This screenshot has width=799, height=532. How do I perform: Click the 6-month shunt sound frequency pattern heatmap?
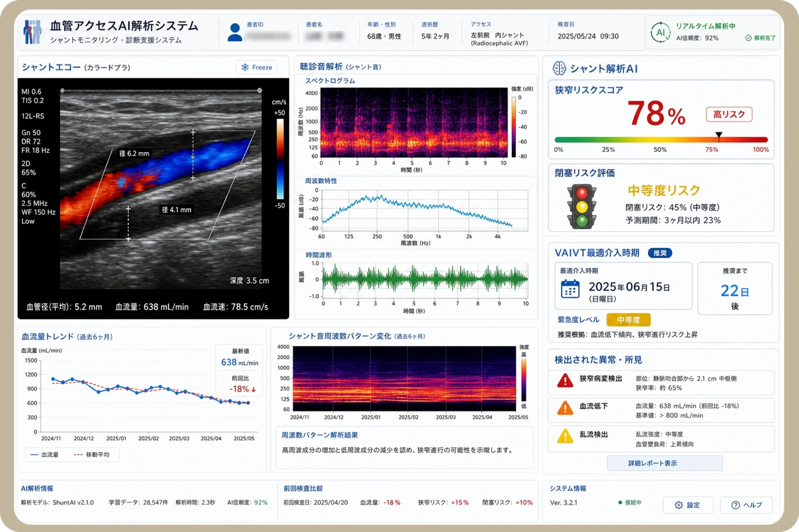(404, 378)
